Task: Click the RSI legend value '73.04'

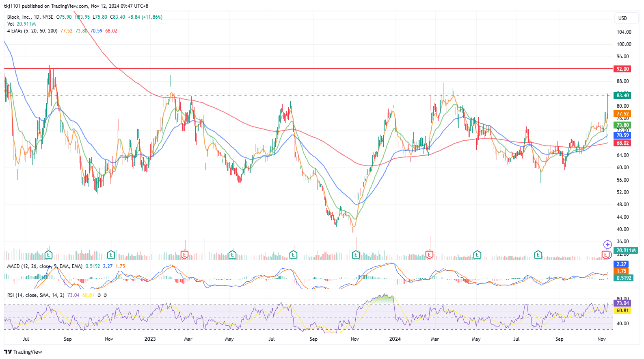Action: (x=73, y=295)
